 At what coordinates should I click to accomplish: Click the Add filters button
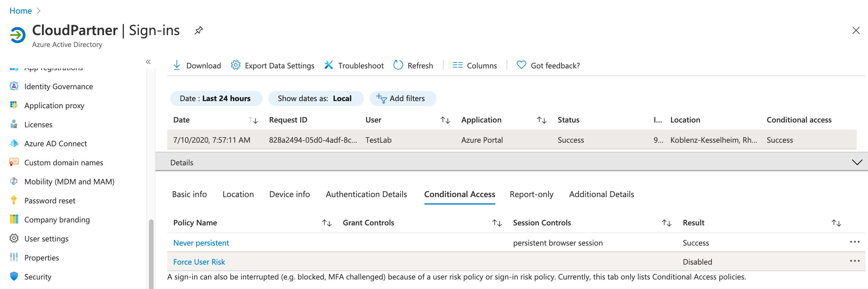403,98
